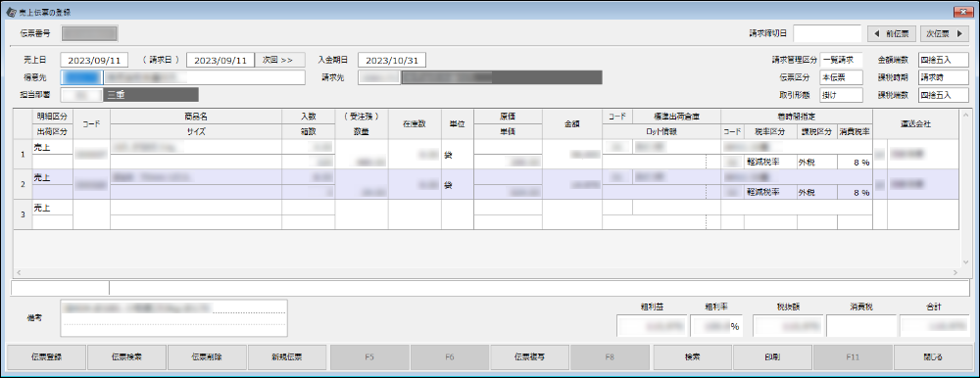Screen dimensions: 980x378
Task: Click the 標準出荷倉庫 column header
Action: (x=676, y=117)
